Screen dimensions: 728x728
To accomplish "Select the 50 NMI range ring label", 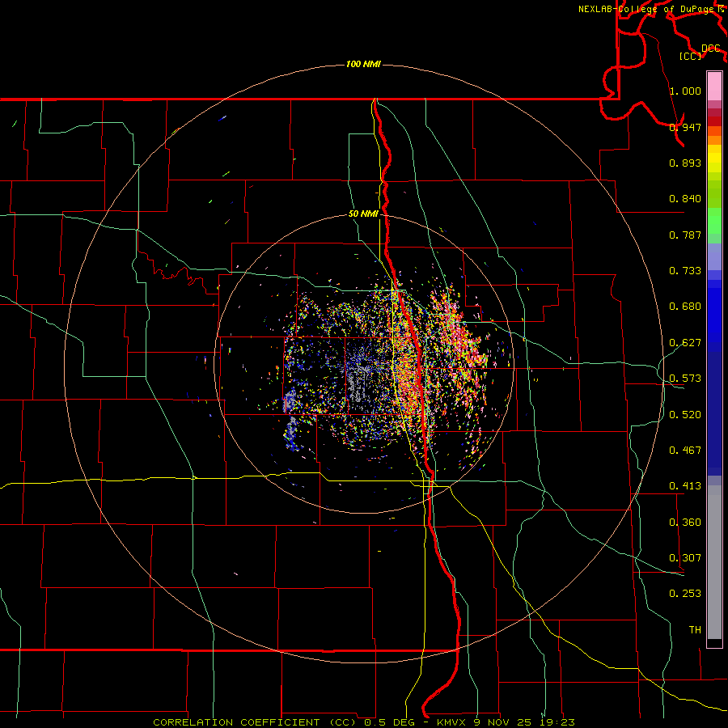I will pos(363,214).
